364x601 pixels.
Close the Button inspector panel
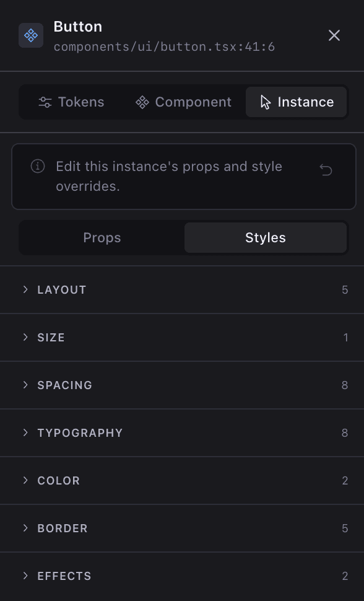334,35
